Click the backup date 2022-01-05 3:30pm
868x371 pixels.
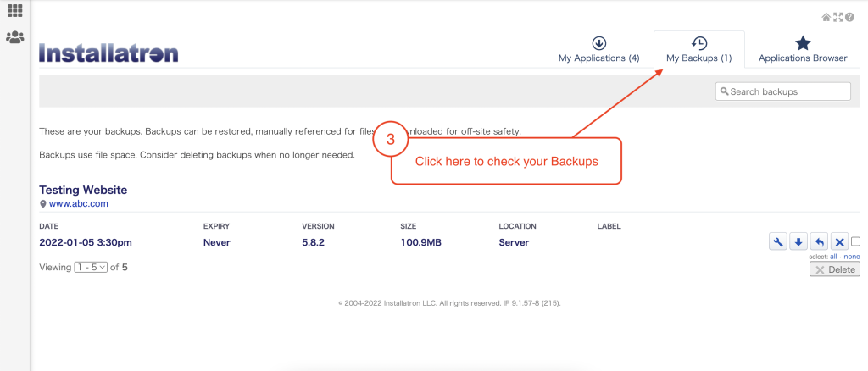[x=86, y=242]
